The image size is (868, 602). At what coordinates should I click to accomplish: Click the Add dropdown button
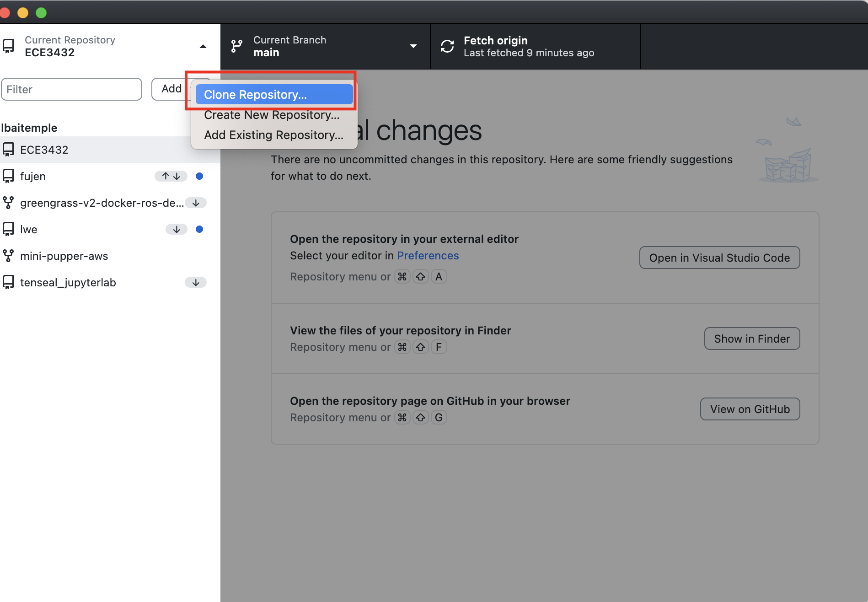coord(171,89)
